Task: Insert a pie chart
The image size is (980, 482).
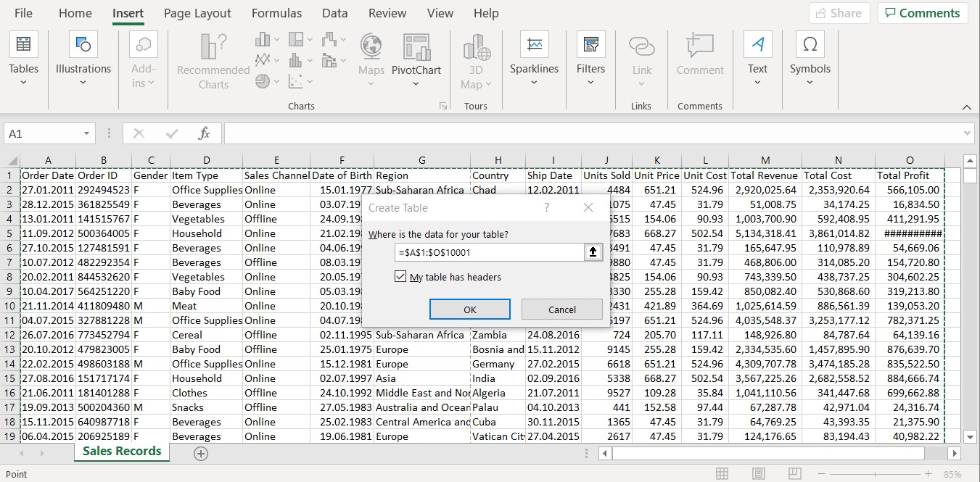Action: (264, 80)
